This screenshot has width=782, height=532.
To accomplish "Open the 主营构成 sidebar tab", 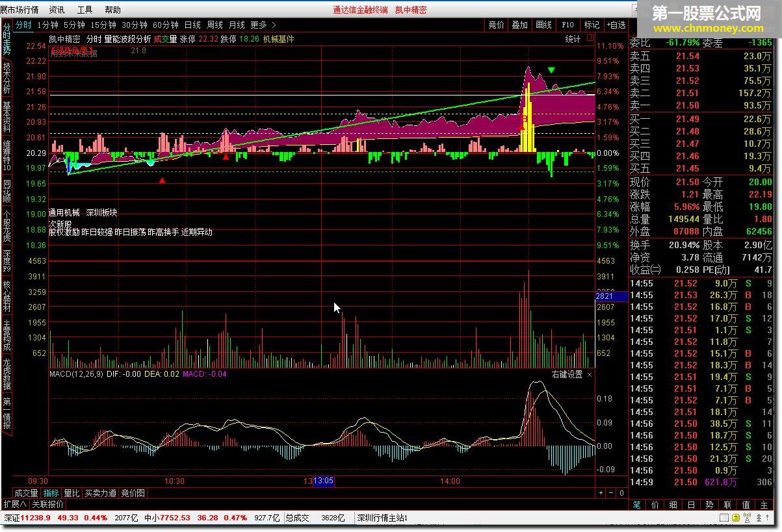I will coord(7,336).
